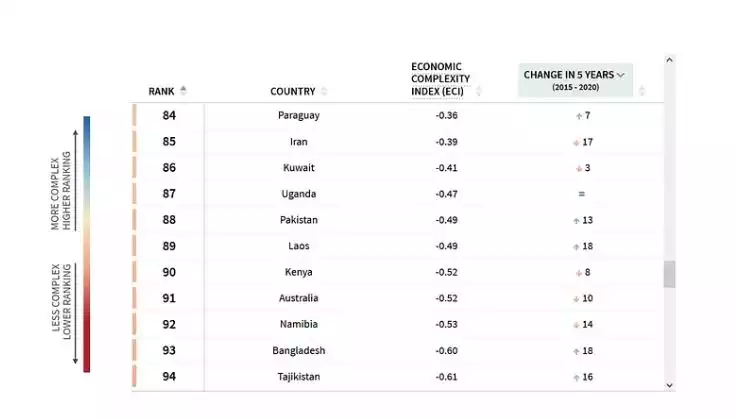The width and height of the screenshot is (737, 418).
Task: Click the color gradient legend bar
Action: coord(86,244)
